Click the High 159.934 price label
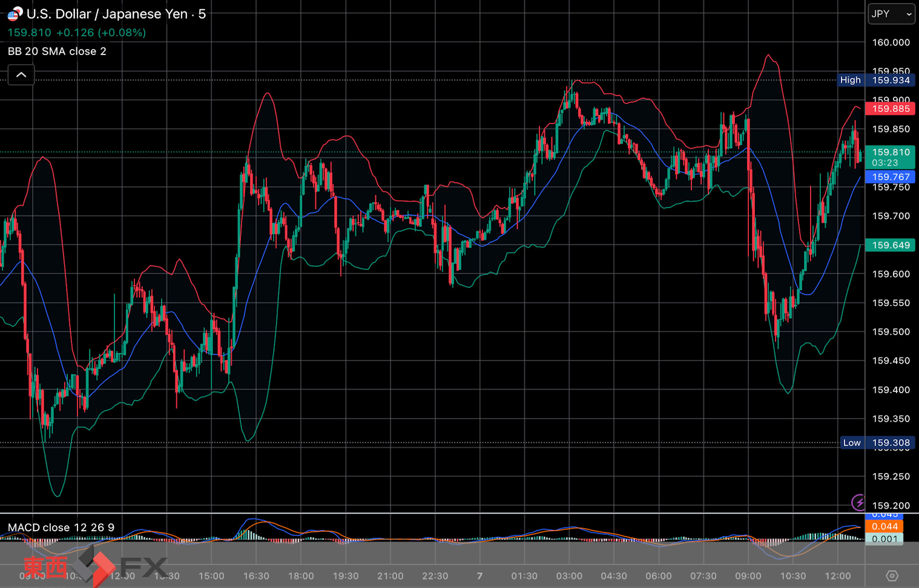919x588 pixels. 876,80
